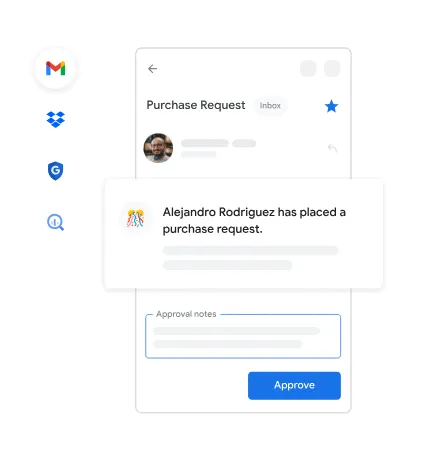Click the reply arrow next to sender
The width and height of the screenshot is (433, 457).
tap(332, 148)
